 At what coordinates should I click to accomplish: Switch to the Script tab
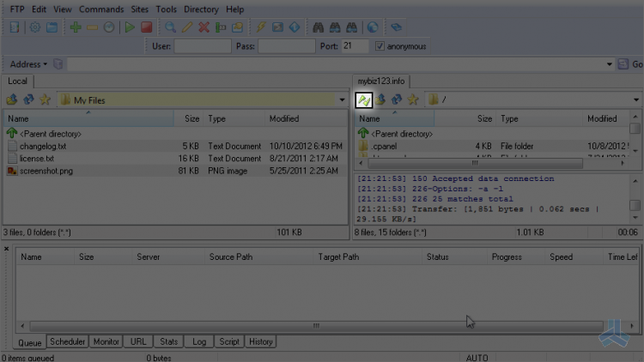pyautogui.click(x=229, y=341)
